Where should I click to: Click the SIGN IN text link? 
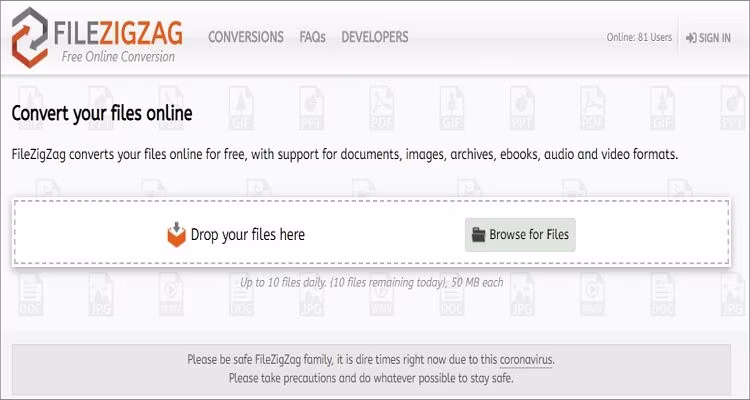pos(715,38)
